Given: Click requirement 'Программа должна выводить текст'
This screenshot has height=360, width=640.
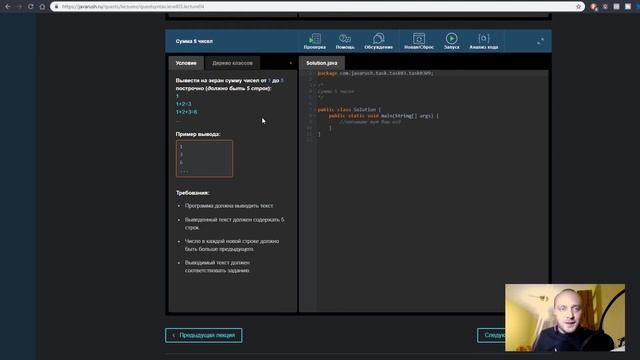Looking at the screenshot, I should (x=229, y=206).
